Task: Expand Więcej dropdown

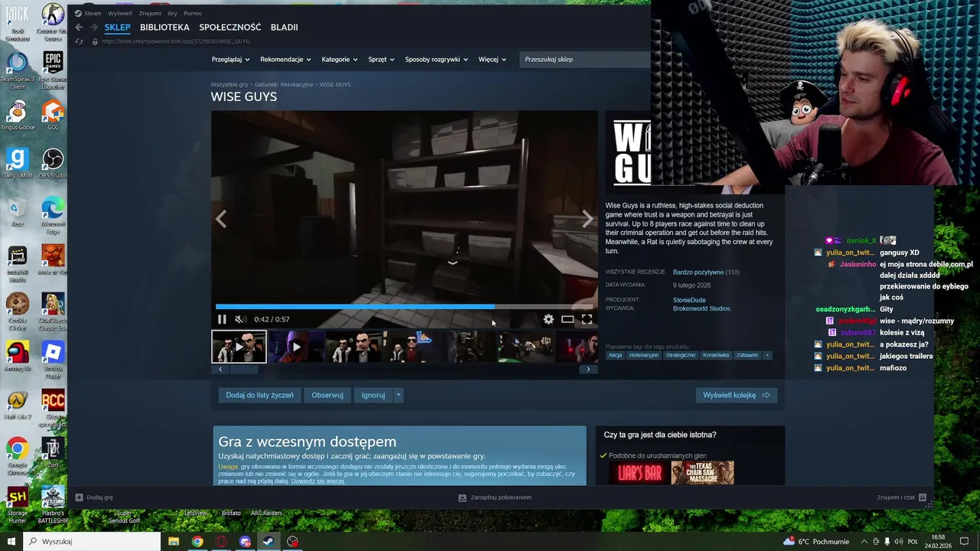Action: (492, 59)
